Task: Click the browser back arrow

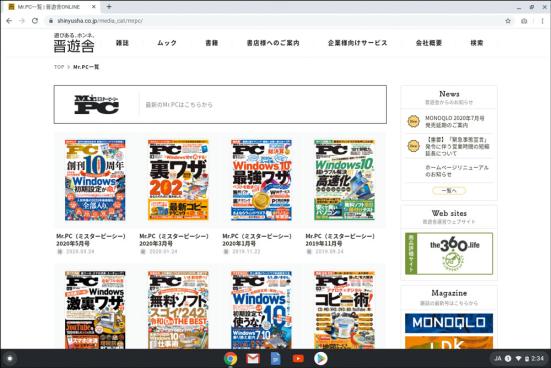Action: pyautogui.click(x=9, y=21)
